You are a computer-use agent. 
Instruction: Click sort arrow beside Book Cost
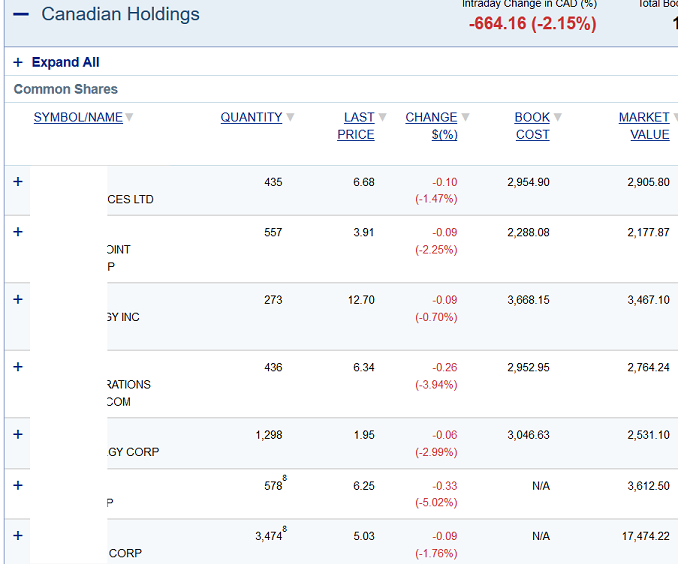558,118
